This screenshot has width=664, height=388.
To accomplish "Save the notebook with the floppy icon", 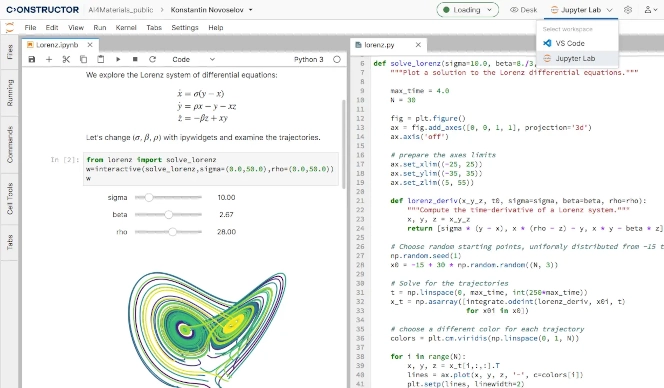I will [x=32, y=59].
